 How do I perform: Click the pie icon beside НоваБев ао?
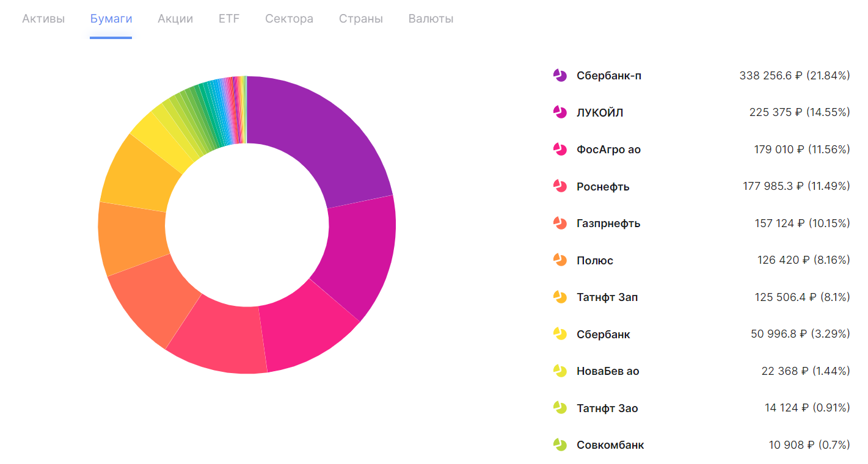[560, 371]
